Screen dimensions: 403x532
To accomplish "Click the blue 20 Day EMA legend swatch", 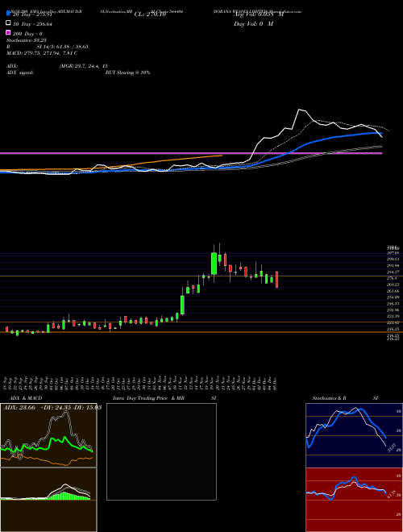I will (x=8, y=14).
